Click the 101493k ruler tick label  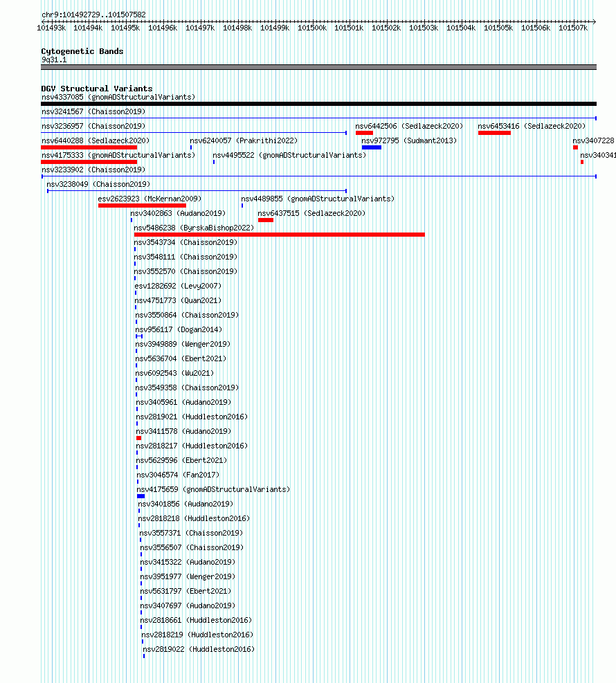click(x=51, y=28)
